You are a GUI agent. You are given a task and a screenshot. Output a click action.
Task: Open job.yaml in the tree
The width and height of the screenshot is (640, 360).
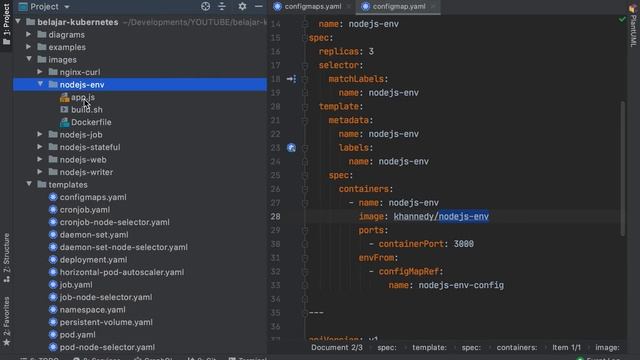76,285
